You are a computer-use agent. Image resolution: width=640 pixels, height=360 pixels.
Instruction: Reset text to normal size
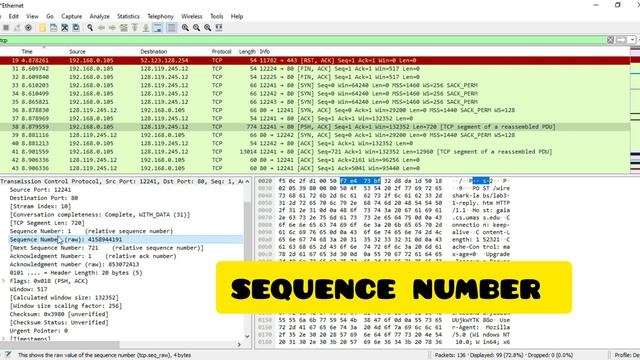tap(207, 28)
